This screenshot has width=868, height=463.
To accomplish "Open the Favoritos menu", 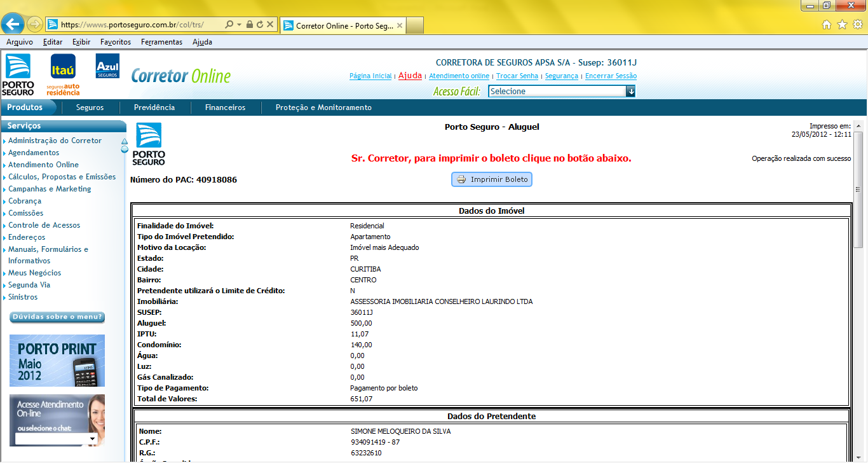I will click(x=116, y=42).
